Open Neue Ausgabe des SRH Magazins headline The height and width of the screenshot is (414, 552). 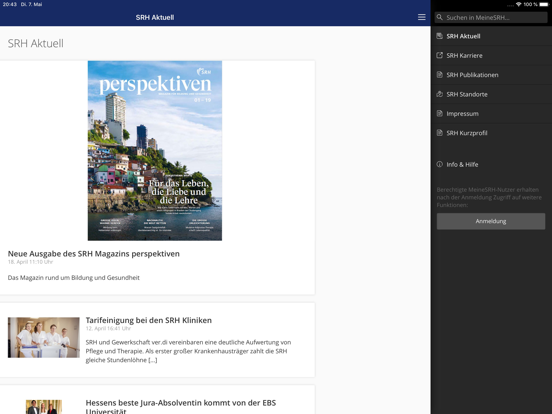tap(94, 254)
